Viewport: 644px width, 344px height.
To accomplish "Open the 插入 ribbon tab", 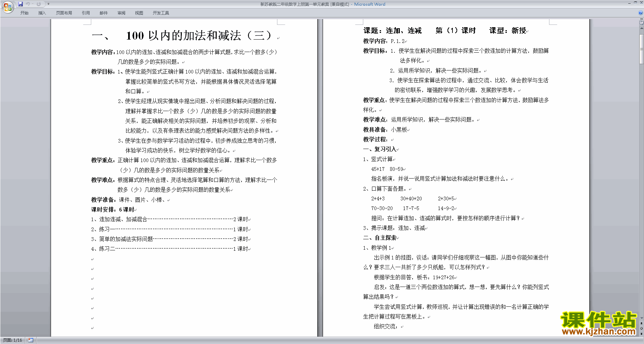I will point(42,13).
